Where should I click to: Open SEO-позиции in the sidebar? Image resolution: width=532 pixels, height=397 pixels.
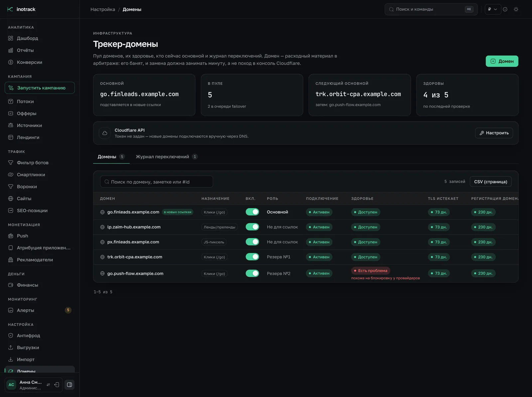pyautogui.click(x=40, y=210)
